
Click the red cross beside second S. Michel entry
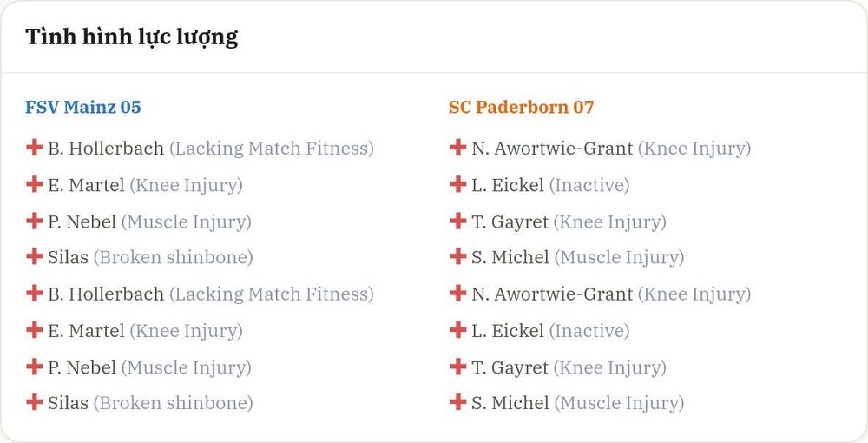pos(457,402)
